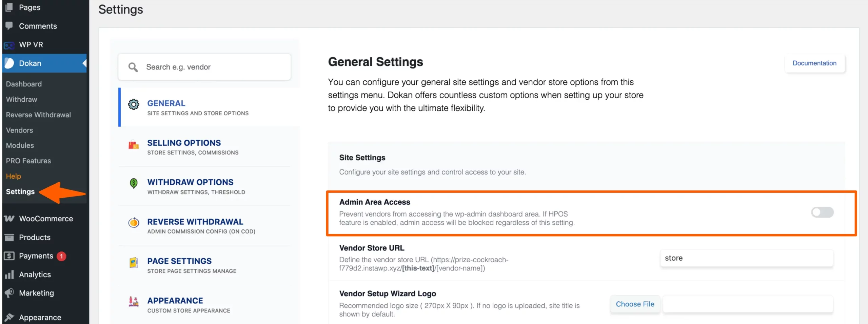Collapse the Dokan menu arrow
The width and height of the screenshot is (868, 324).
coord(84,63)
